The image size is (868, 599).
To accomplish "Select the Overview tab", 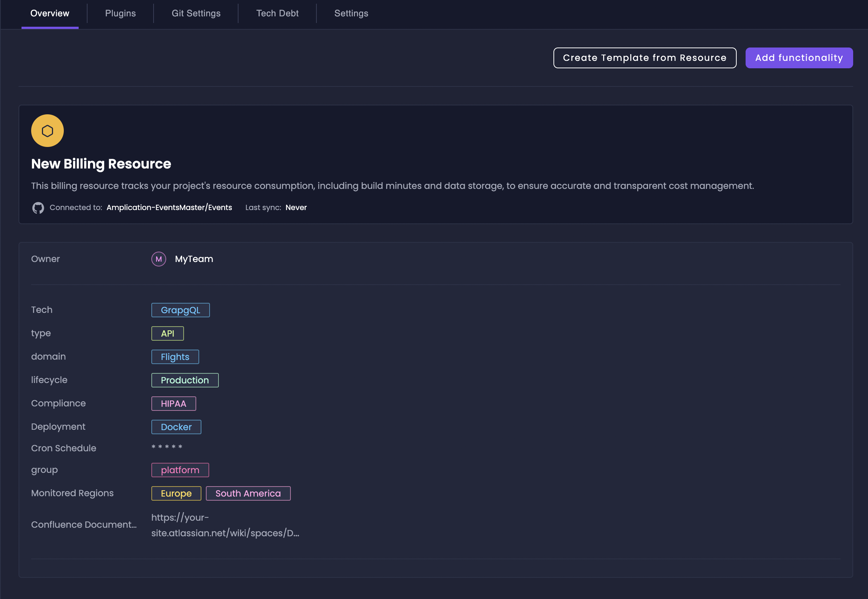I will tap(50, 13).
